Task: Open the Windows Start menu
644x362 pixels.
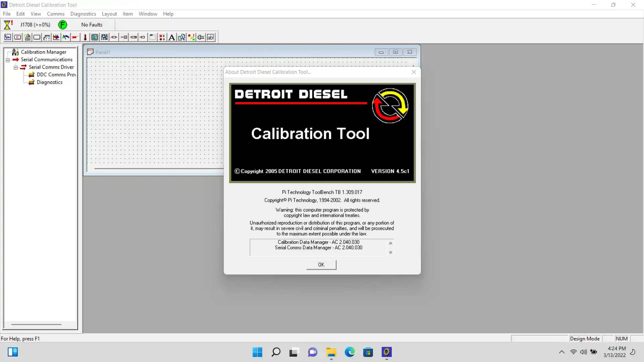Action: tap(257, 352)
